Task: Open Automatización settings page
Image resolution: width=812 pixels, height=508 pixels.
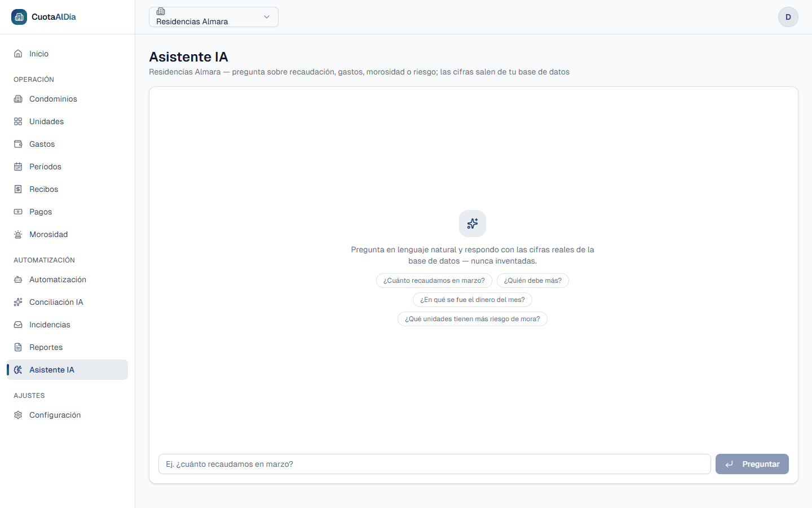Action: [68, 279]
